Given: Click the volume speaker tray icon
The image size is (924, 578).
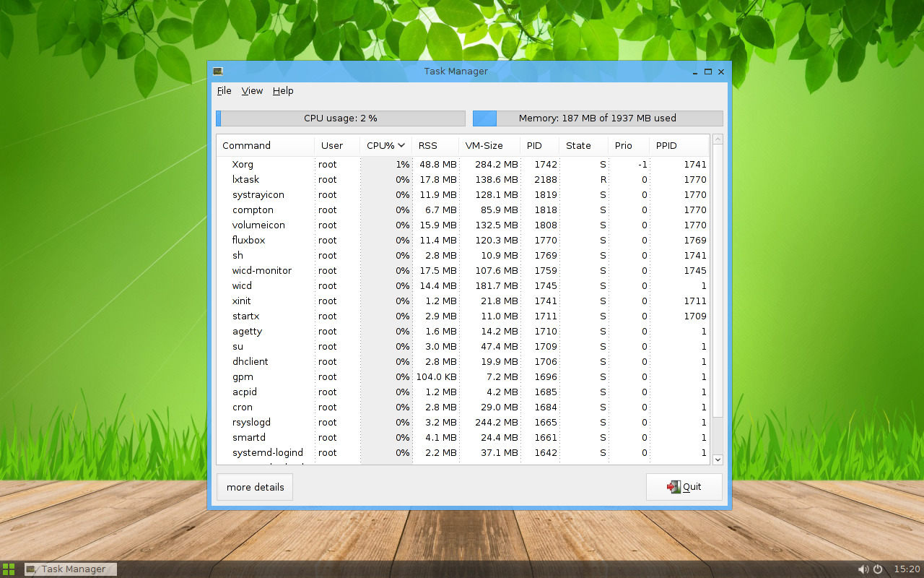Looking at the screenshot, I should [x=863, y=569].
